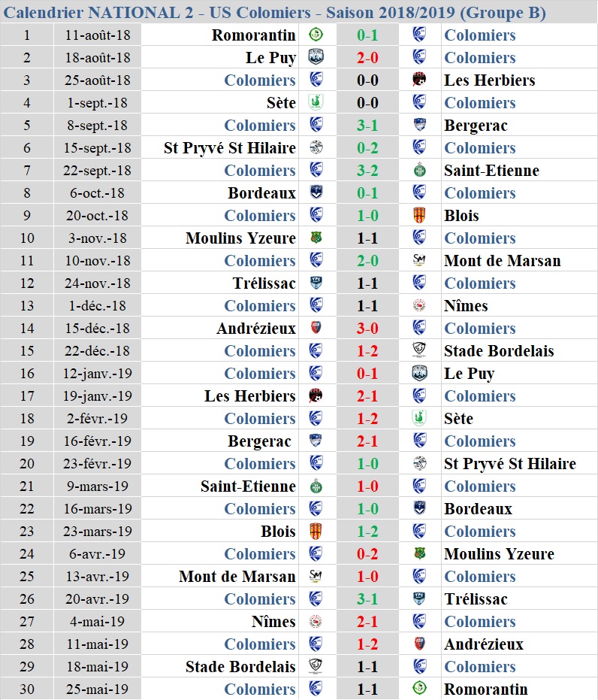598x700 pixels.
Task: Click the 3-2 score against Saint-Etienne
Action: (x=367, y=170)
